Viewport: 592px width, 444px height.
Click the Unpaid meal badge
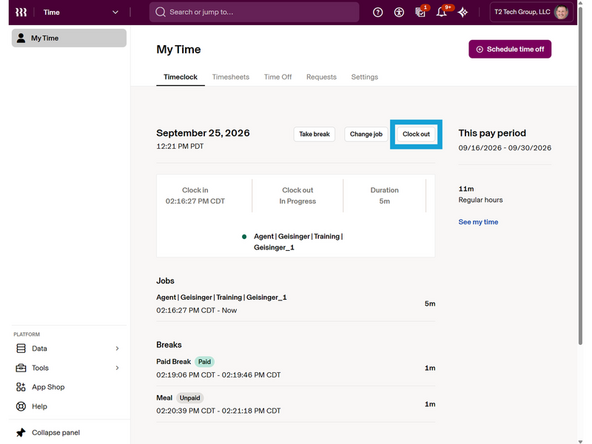click(x=190, y=398)
